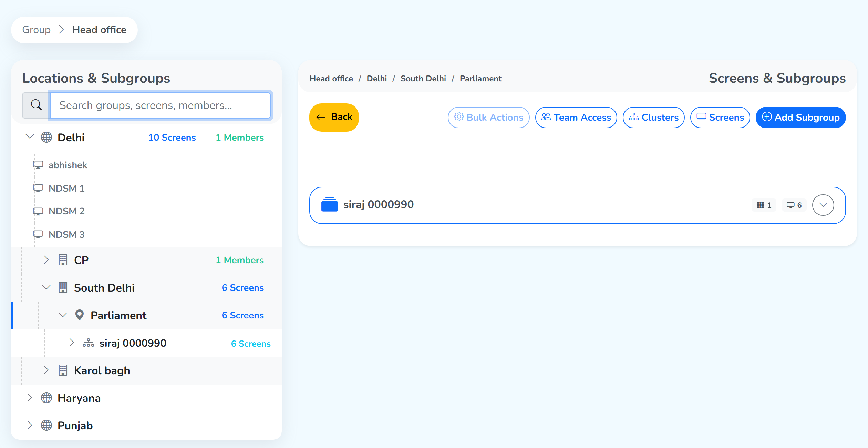Collapse the South Delhi chevron
This screenshot has width=868, height=448.
click(46, 287)
